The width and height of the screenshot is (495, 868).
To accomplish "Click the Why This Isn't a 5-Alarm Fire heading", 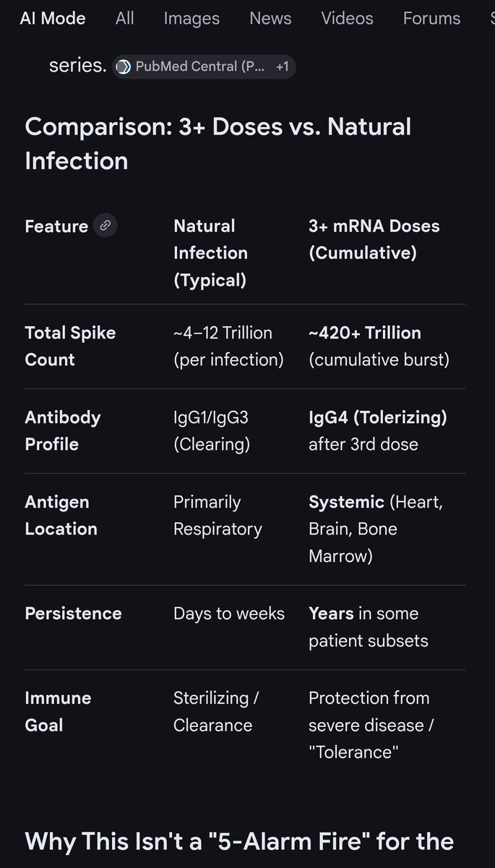I will 239,841.
